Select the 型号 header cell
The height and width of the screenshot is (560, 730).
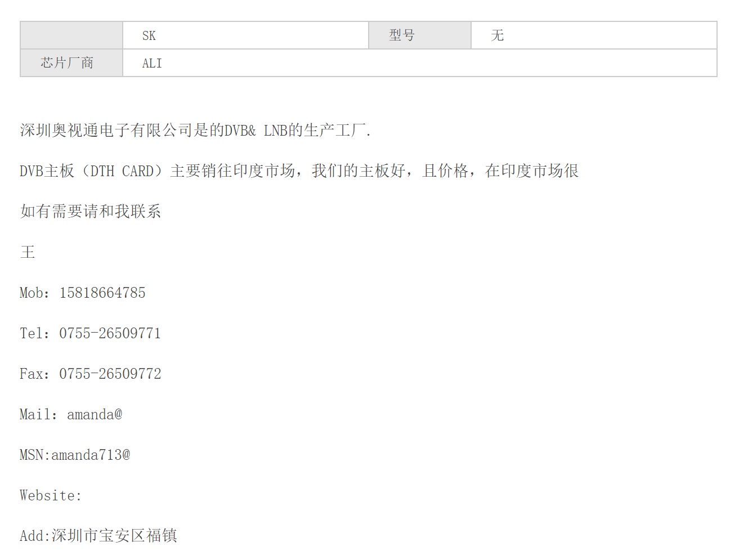420,35
